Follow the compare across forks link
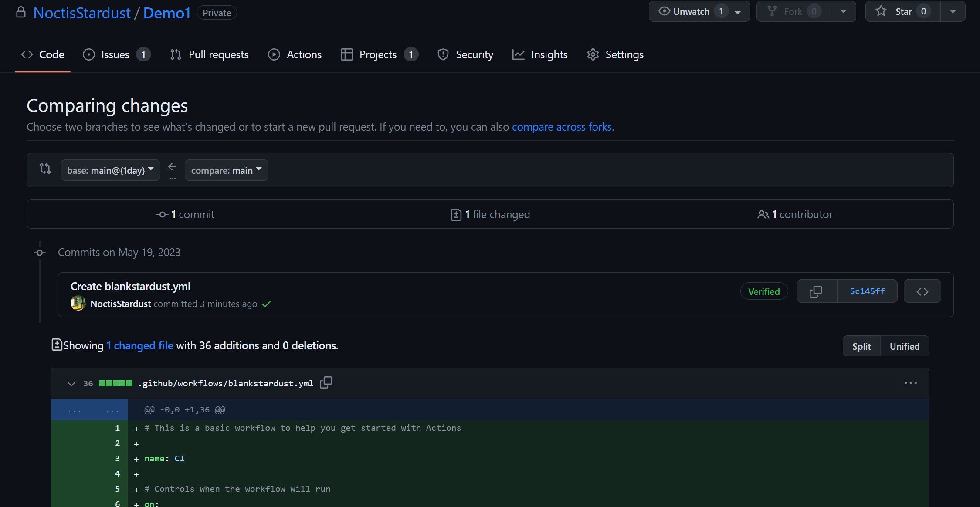 562,127
